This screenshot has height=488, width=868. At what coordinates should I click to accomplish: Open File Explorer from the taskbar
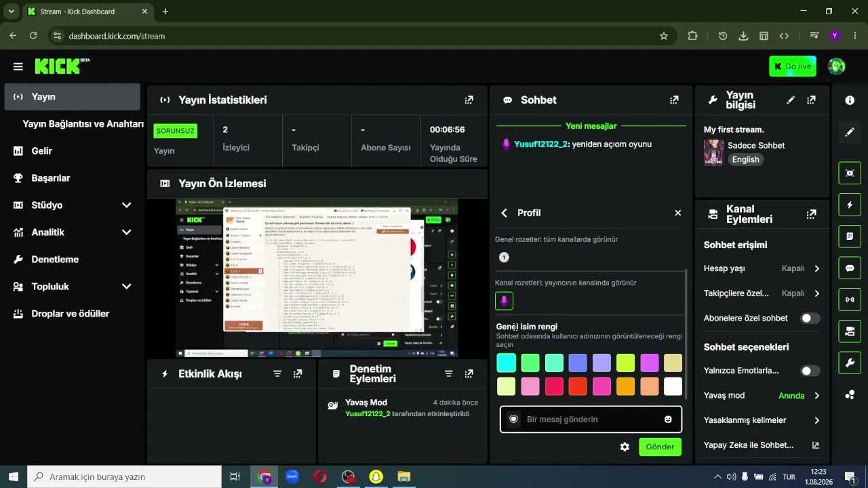[403, 476]
